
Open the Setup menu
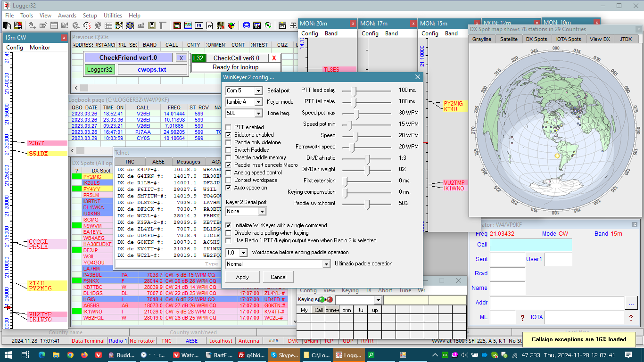coord(90,16)
